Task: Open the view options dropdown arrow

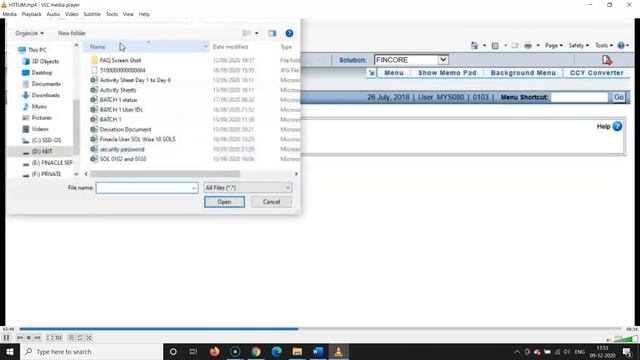Action: click(x=257, y=33)
